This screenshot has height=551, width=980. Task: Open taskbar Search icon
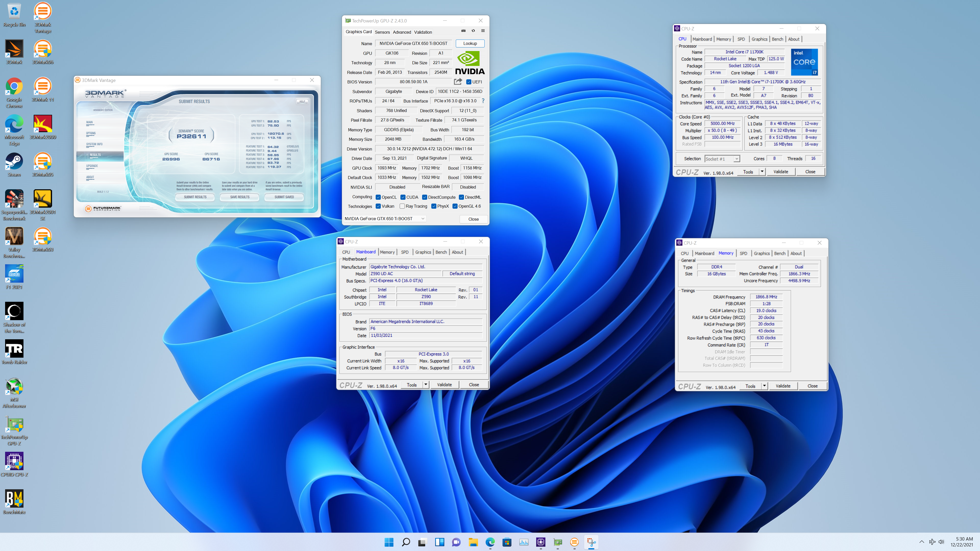[x=406, y=542]
